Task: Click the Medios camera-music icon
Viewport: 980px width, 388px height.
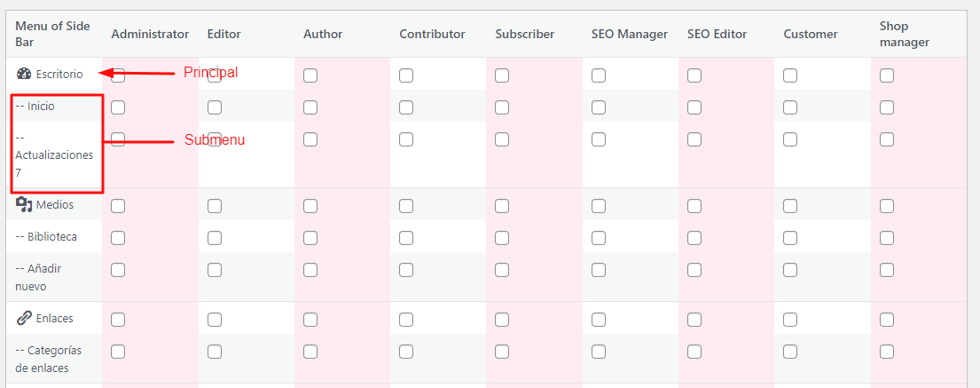Action: click(x=24, y=204)
